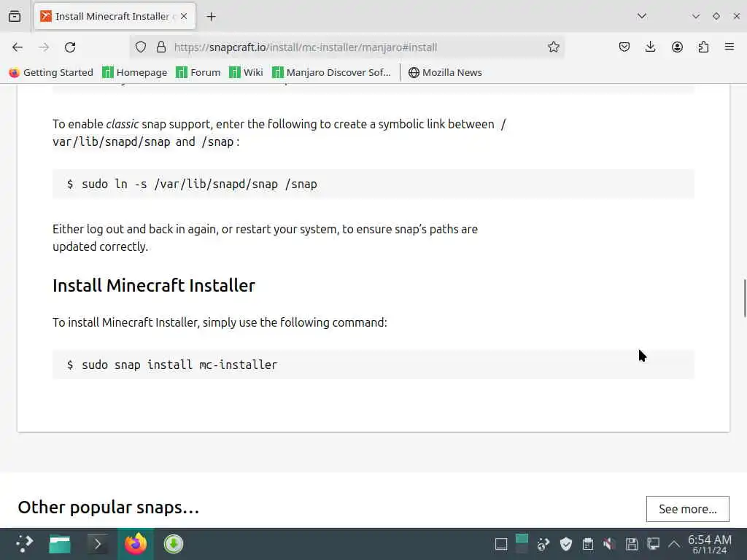
Task: Expand the list all tabs chevron
Action: [x=642, y=16]
